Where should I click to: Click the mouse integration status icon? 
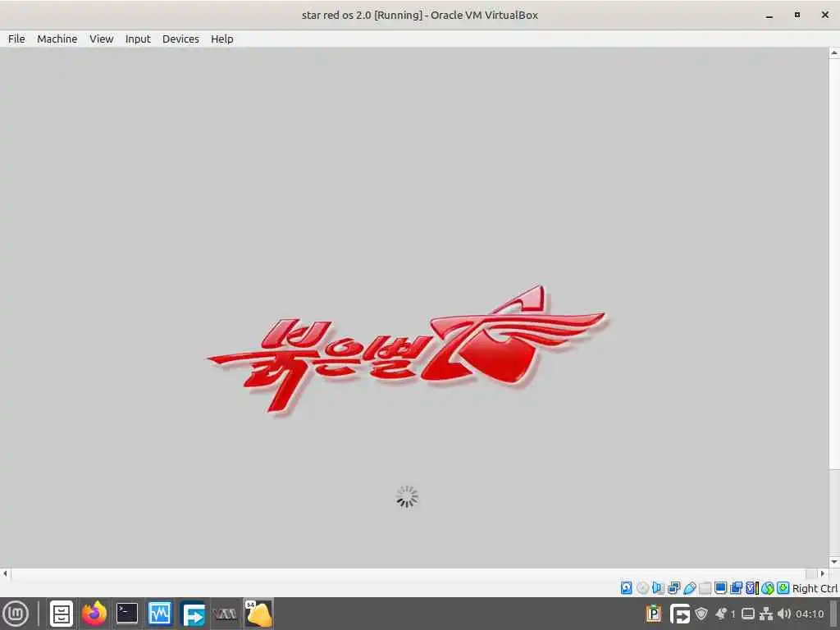768,588
